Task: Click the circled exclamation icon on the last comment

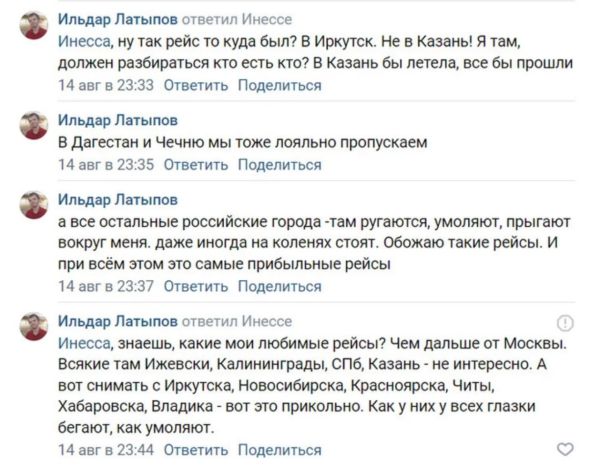Action: (x=565, y=323)
